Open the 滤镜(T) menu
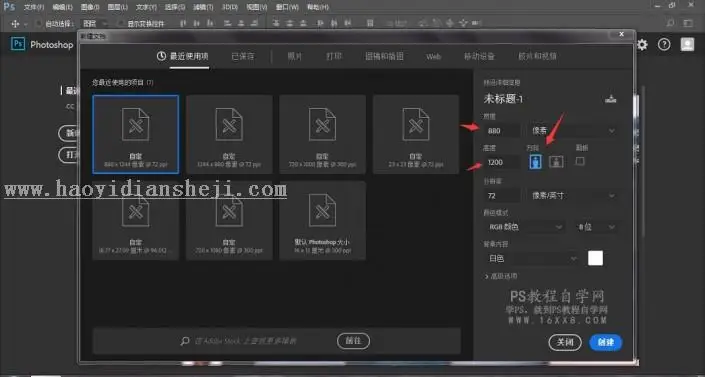 point(203,7)
